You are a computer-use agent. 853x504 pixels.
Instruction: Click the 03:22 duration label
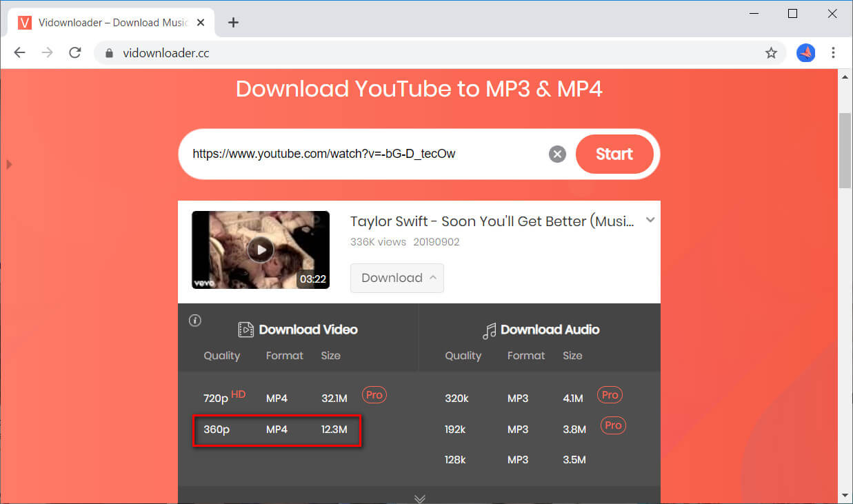point(312,279)
